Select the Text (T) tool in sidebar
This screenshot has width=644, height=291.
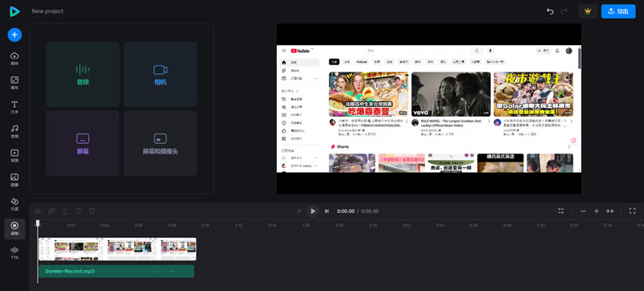tap(14, 107)
